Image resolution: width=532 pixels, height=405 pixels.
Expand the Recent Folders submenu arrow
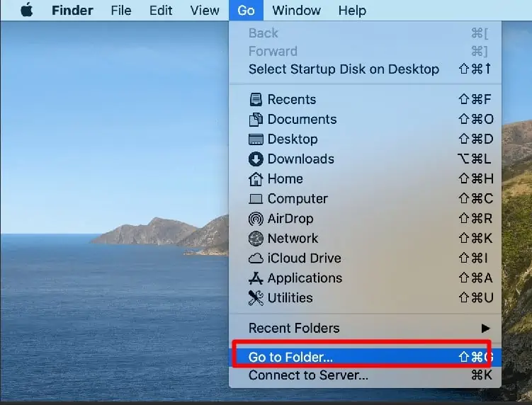pos(485,329)
